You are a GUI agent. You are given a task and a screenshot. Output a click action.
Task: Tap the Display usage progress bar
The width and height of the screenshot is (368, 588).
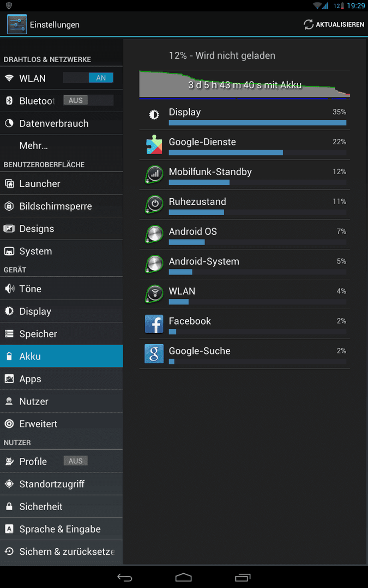click(257, 122)
